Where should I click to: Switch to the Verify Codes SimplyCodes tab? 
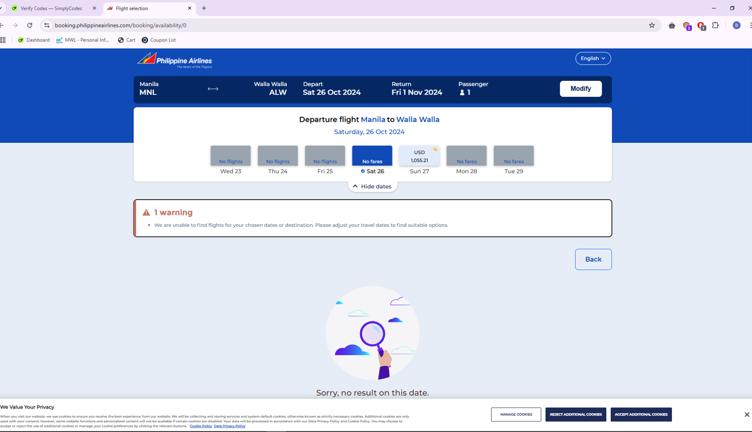coord(53,8)
